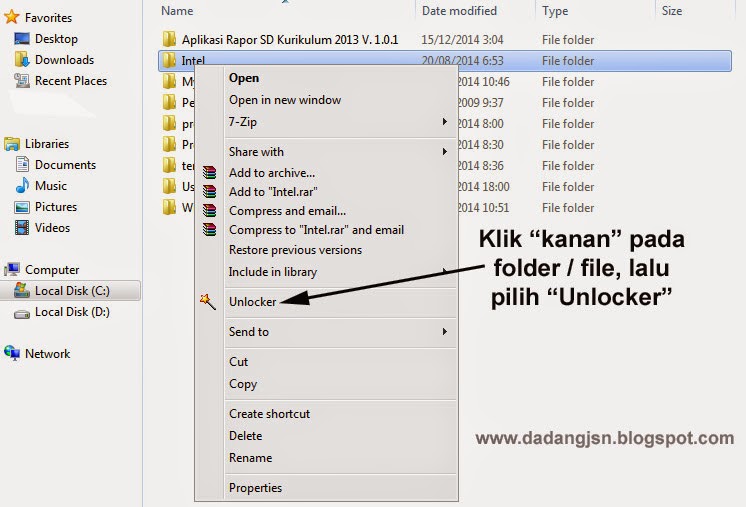The height and width of the screenshot is (507, 746).
Task: Sort by Date modified column header
Action: pyautogui.click(x=459, y=10)
